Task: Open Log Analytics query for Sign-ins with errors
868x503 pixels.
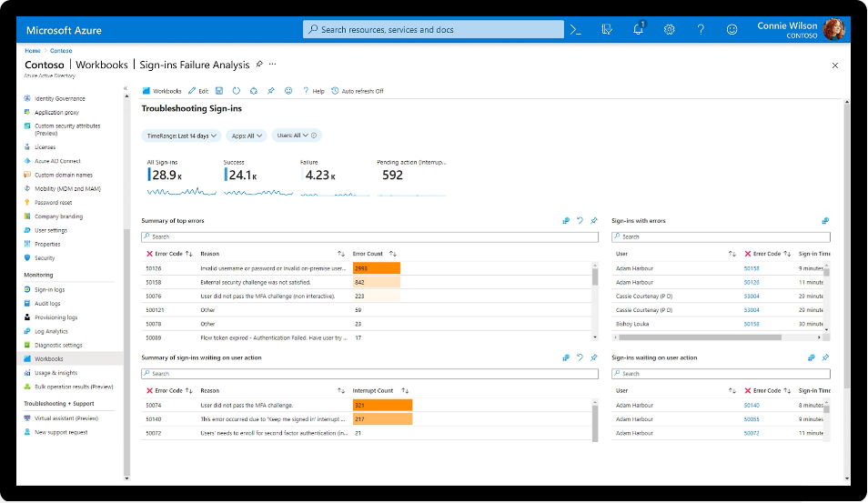Action: click(825, 221)
